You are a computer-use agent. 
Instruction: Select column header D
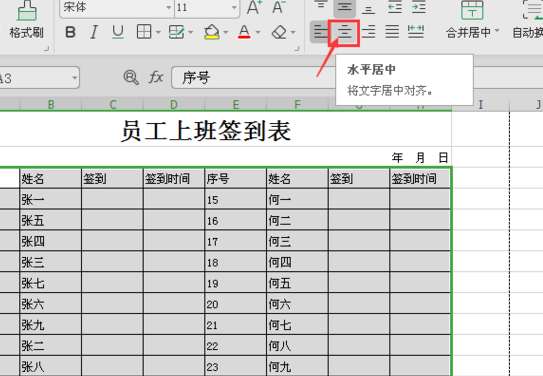click(174, 105)
